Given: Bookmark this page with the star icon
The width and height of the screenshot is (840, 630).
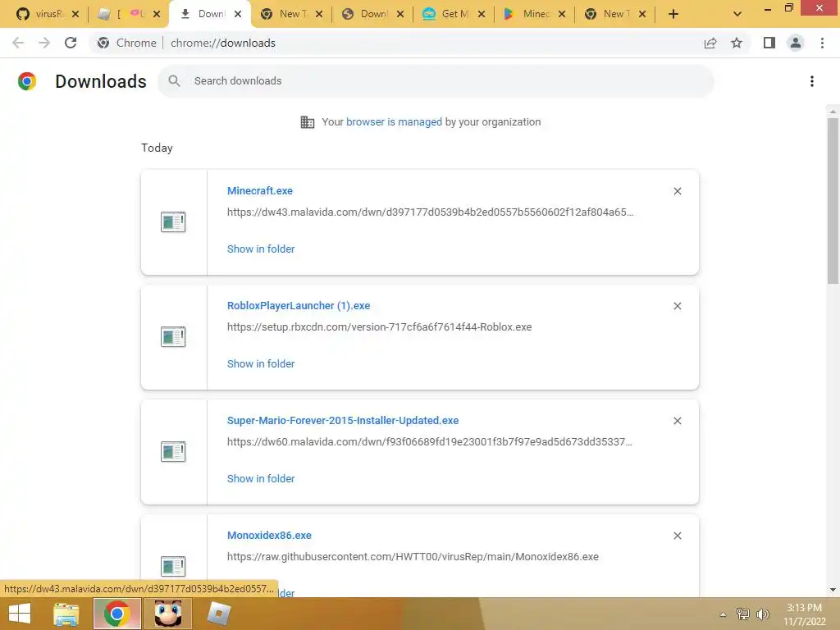Looking at the screenshot, I should pyautogui.click(x=737, y=43).
